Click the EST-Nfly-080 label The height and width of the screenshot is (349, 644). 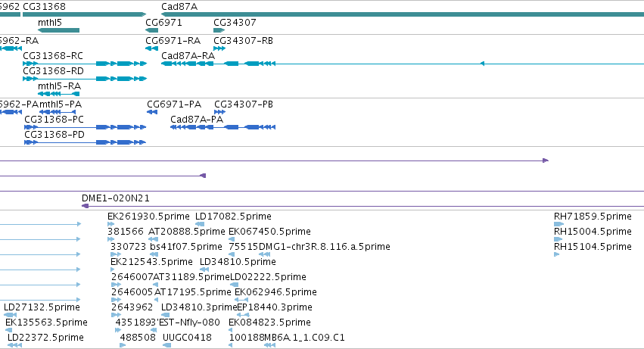189,323
